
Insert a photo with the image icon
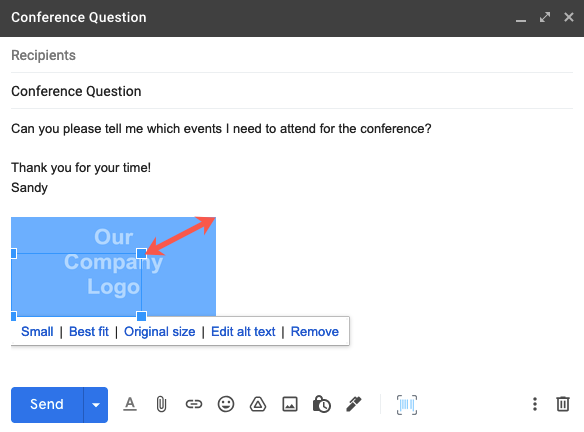290,404
